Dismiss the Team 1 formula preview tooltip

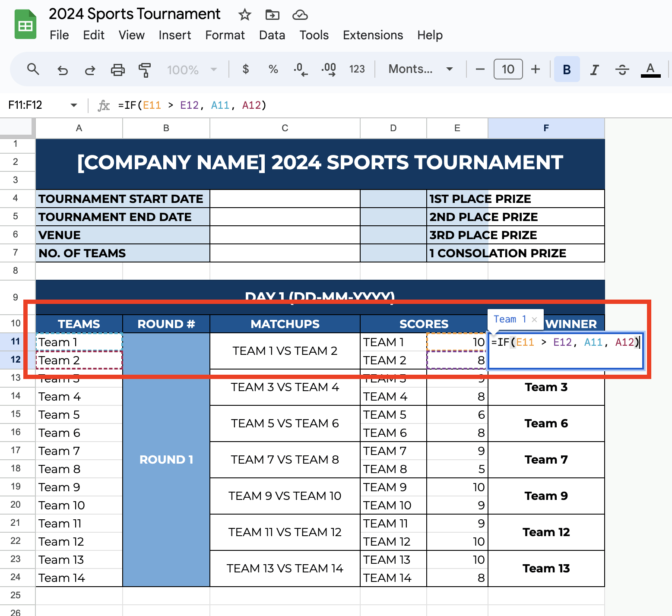534,319
